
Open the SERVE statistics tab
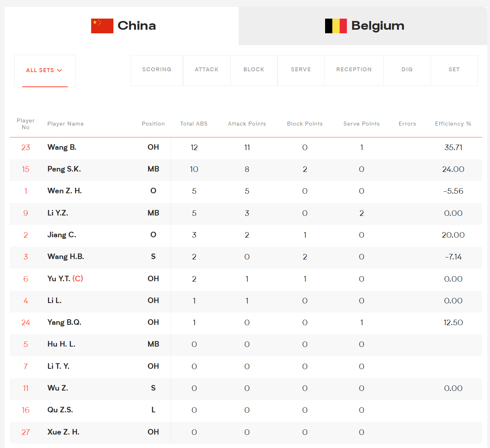[x=301, y=70]
